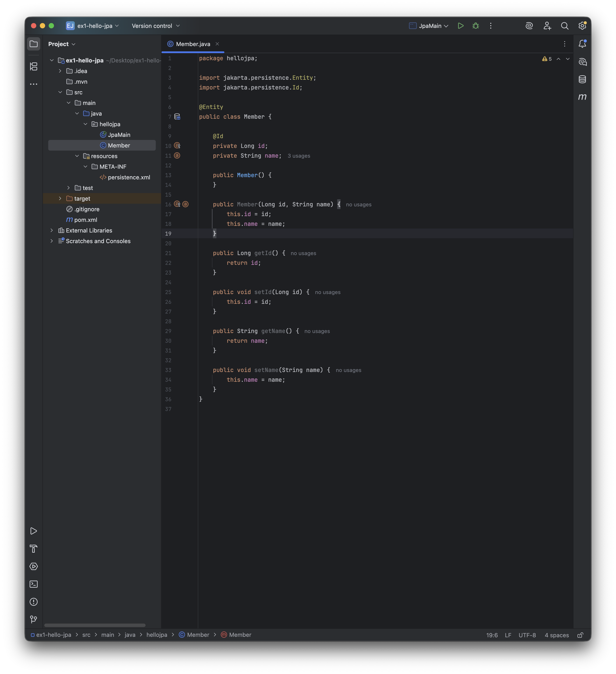Open the UTF-8 encoding selector
This screenshot has height=674, width=616.
pos(527,635)
